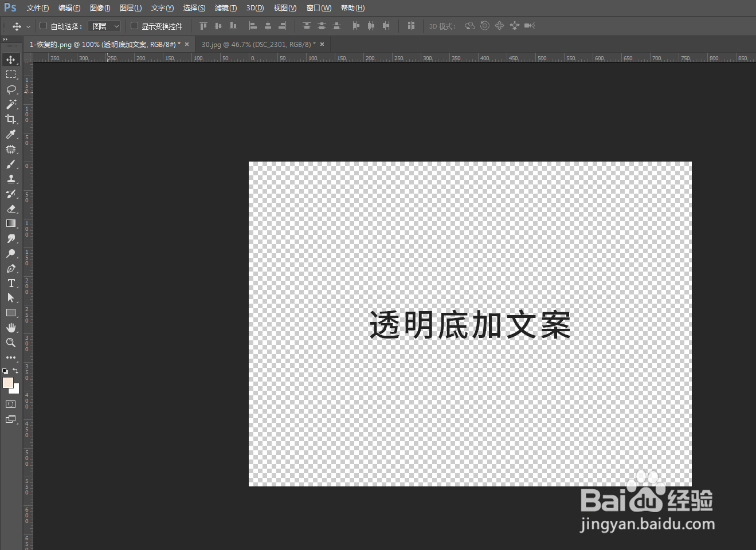Open the 3D(D) menu

255,8
